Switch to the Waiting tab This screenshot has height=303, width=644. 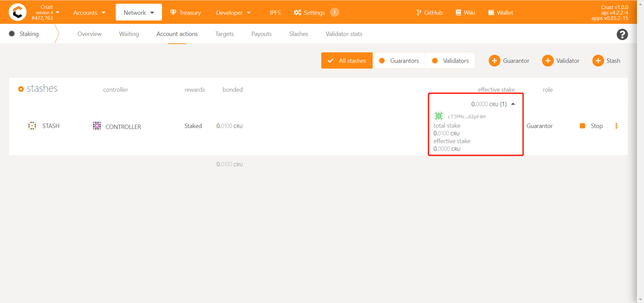point(129,34)
